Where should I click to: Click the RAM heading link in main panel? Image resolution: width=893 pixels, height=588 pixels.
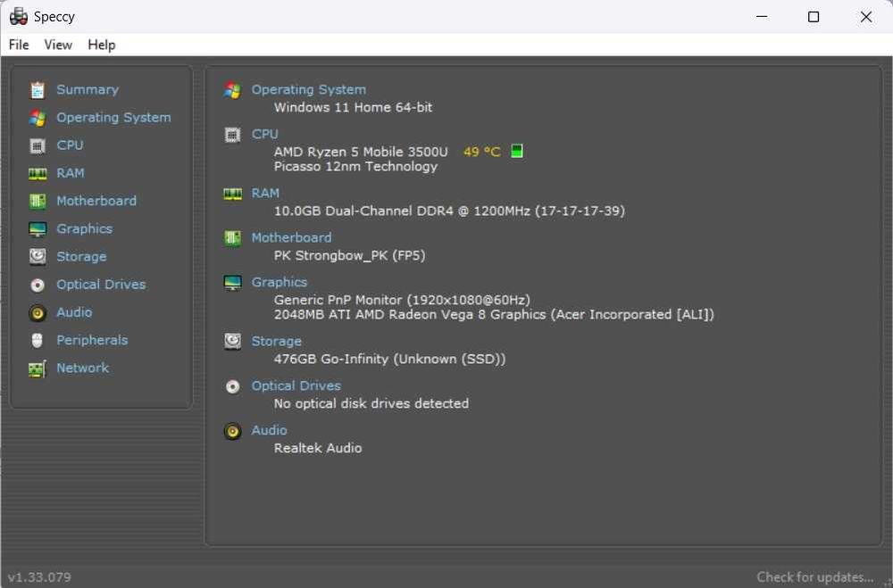tap(266, 194)
